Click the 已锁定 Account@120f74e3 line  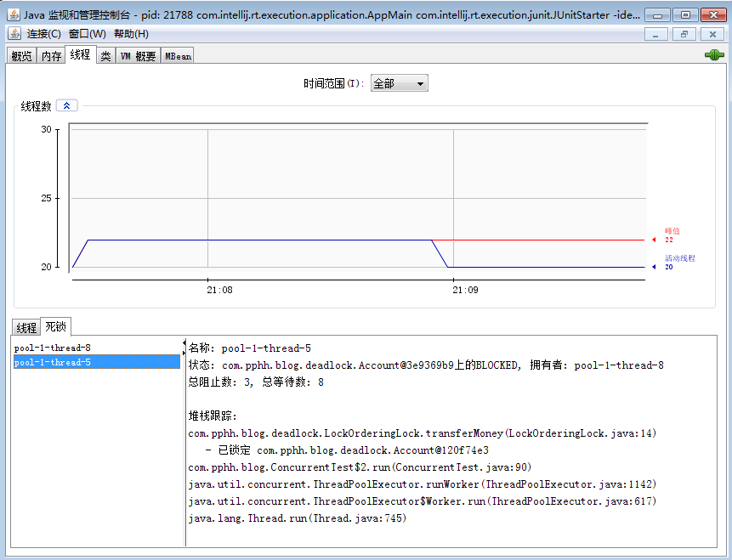pyautogui.click(x=348, y=450)
